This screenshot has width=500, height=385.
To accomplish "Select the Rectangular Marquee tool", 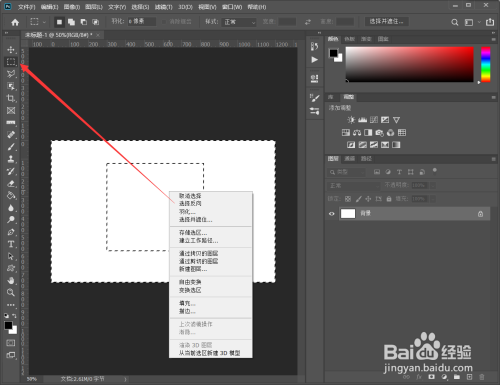I will point(11,62).
